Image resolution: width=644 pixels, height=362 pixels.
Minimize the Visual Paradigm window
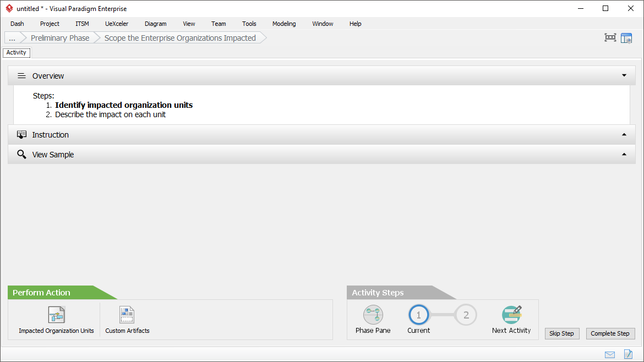[581, 8]
